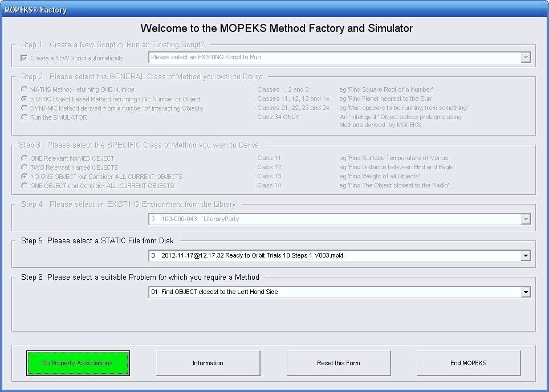
Task: Click the Step 4 EXISTING Environment label
Action: point(128,204)
